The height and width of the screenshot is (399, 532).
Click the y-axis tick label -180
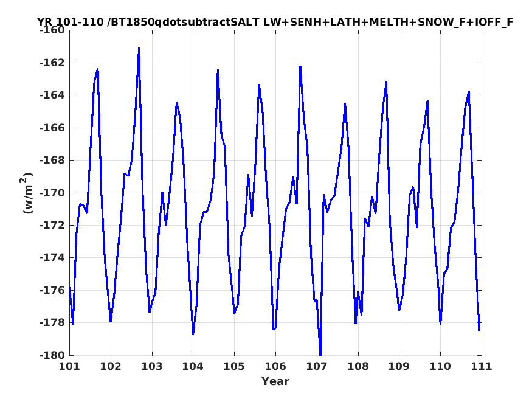tap(52, 355)
